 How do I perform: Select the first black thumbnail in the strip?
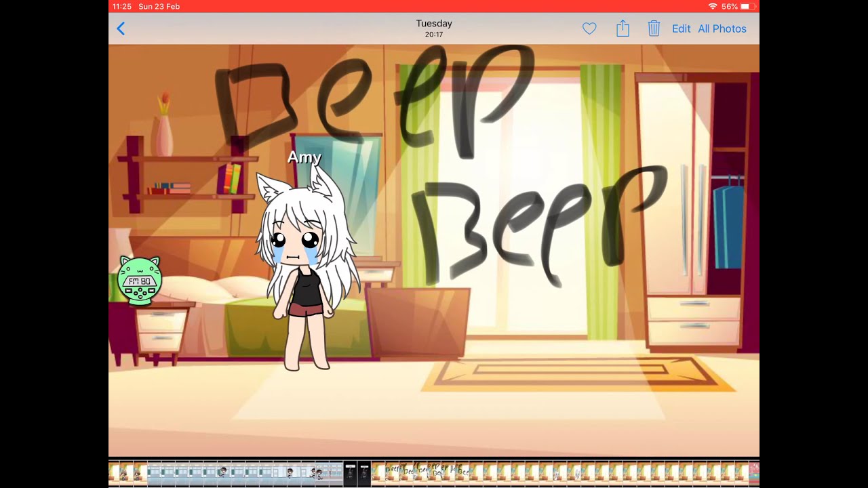(x=350, y=473)
